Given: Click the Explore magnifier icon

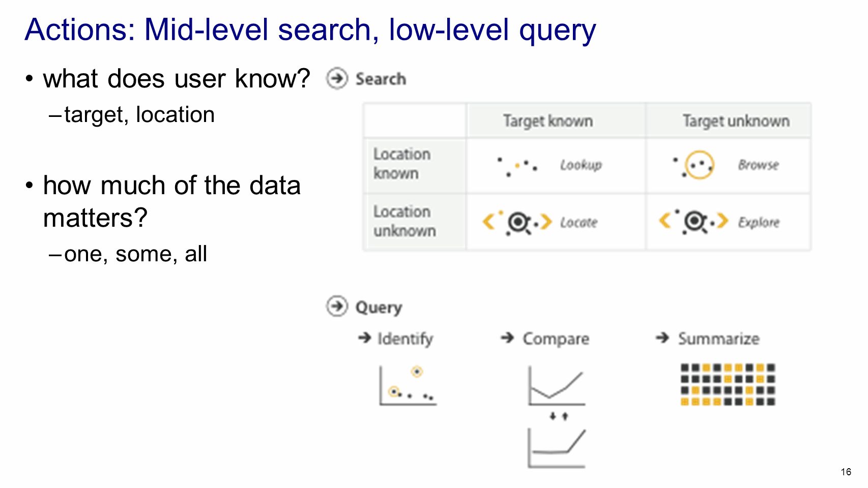Looking at the screenshot, I should point(694,222).
